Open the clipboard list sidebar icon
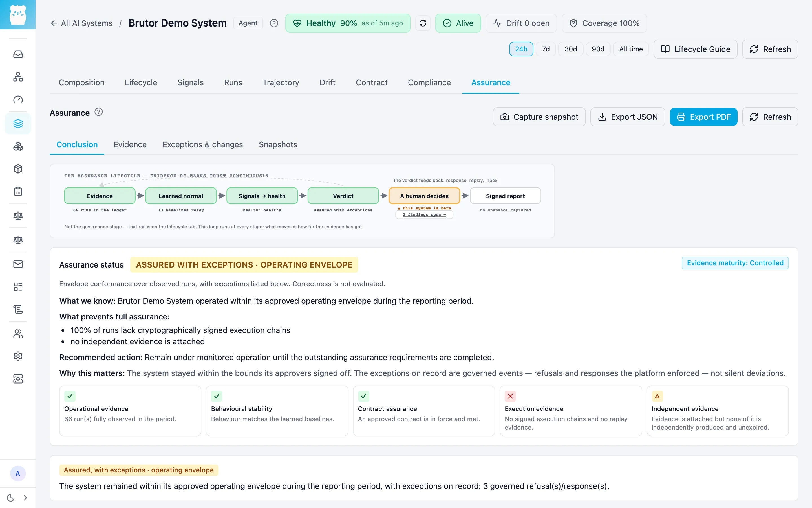The height and width of the screenshot is (508, 812). pos(18,191)
